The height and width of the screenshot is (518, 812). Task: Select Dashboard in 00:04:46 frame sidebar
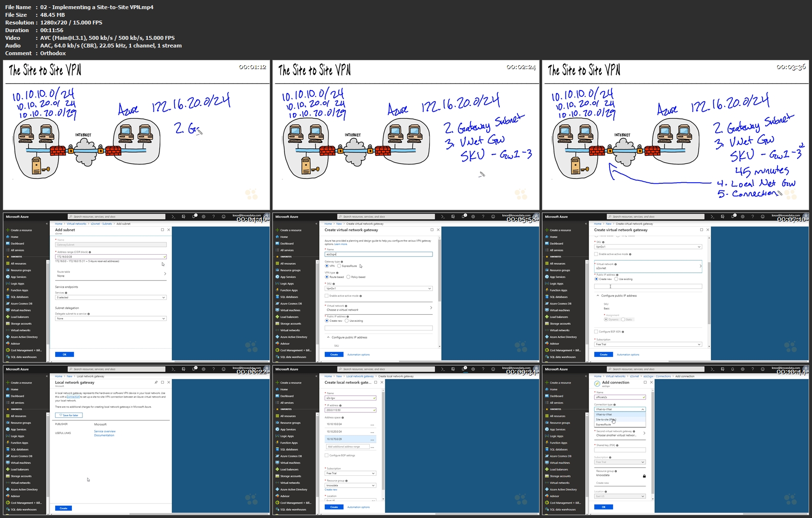pyautogui.click(x=15, y=244)
